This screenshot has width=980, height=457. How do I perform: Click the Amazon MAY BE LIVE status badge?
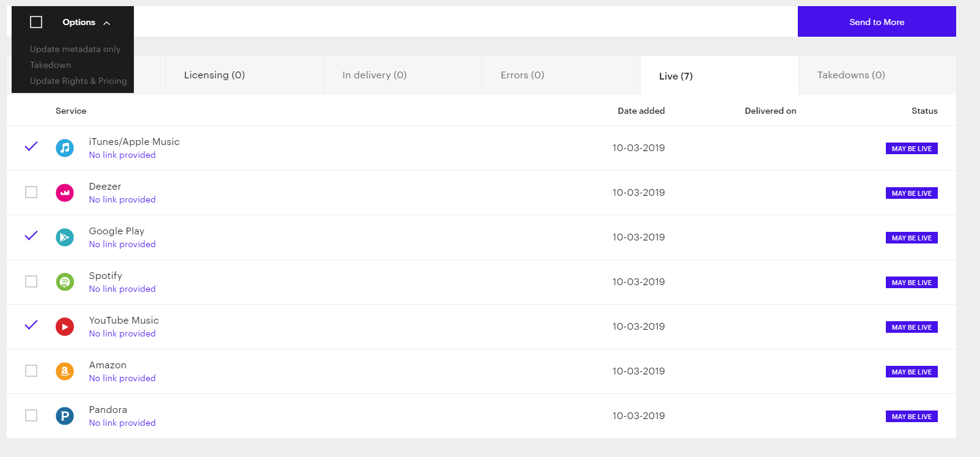(912, 372)
